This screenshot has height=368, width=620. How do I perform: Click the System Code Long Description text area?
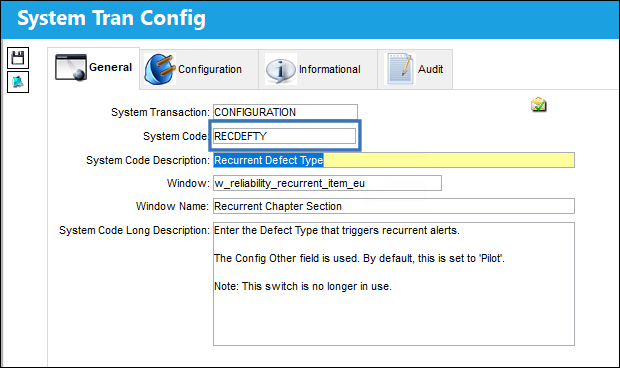[x=394, y=284]
